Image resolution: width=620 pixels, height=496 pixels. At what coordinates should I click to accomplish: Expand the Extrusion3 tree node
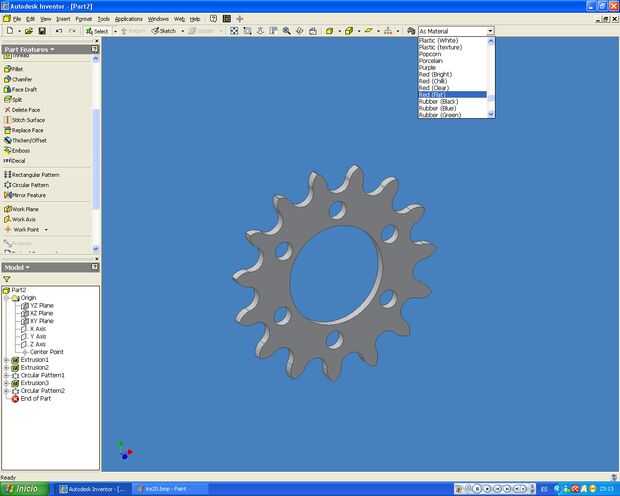(6, 383)
